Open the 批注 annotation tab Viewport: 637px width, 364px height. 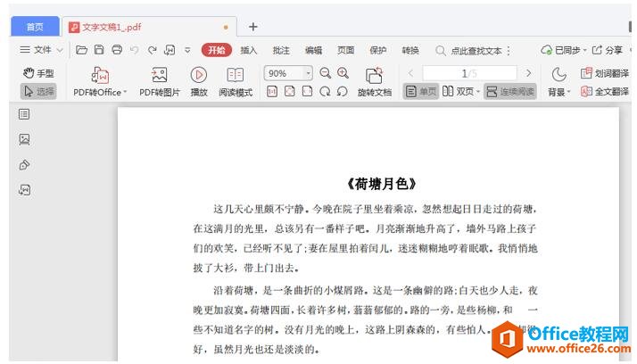click(281, 51)
